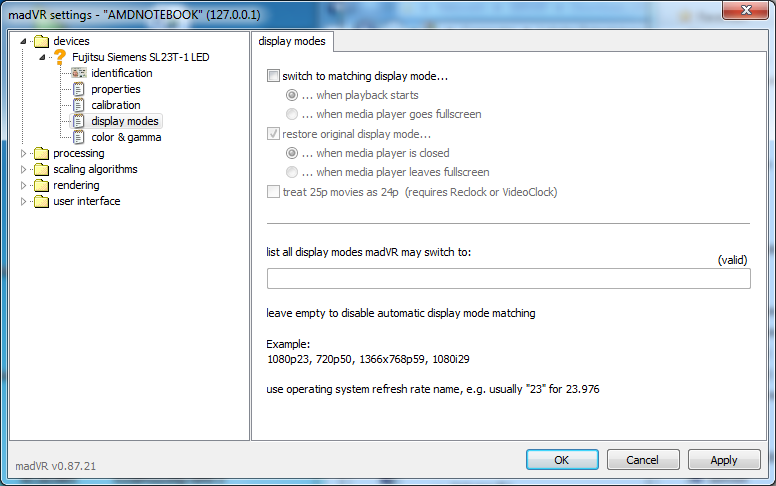Click the display modes page icon
This screenshot has height=486, width=776.
point(79,121)
